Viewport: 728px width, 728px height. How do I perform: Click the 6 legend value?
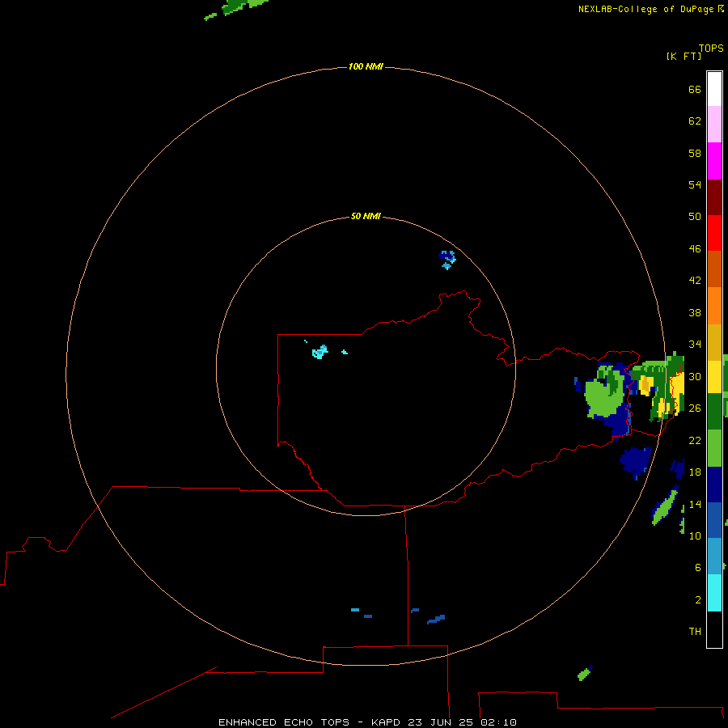pyautogui.click(x=697, y=567)
